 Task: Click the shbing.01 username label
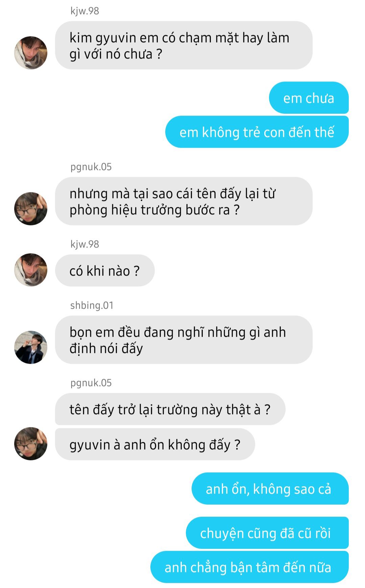[x=92, y=305]
